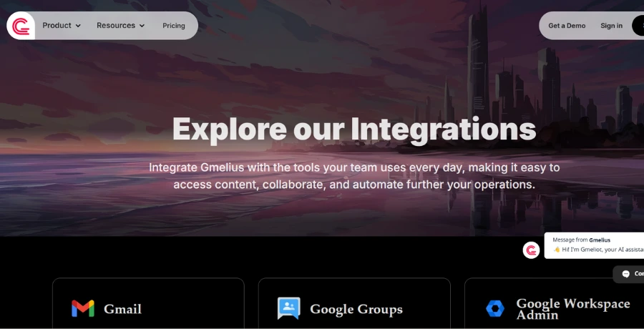Viewport: 644px width, 329px height.
Task: Go to the Pricing page
Action: (x=174, y=26)
